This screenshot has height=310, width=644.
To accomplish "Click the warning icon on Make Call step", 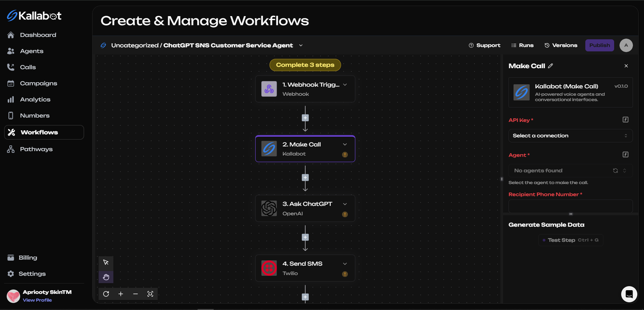I will [x=345, y=155].
